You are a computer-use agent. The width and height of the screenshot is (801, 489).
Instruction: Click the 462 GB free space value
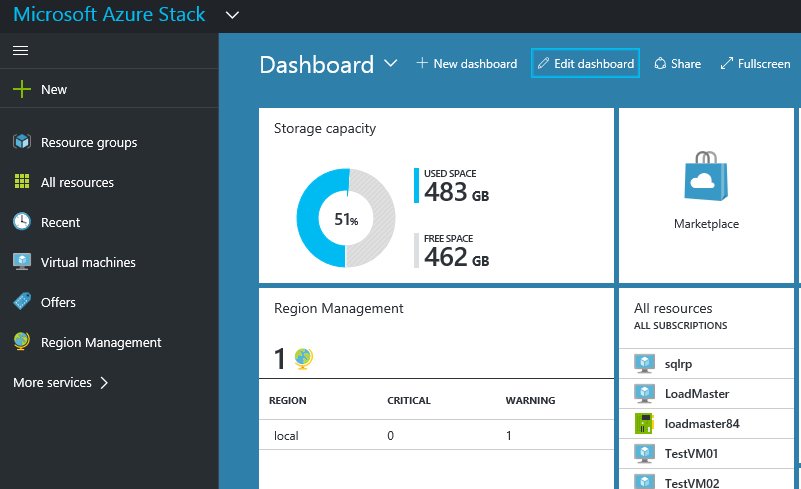pyautogui.click(x=456, y=257)
